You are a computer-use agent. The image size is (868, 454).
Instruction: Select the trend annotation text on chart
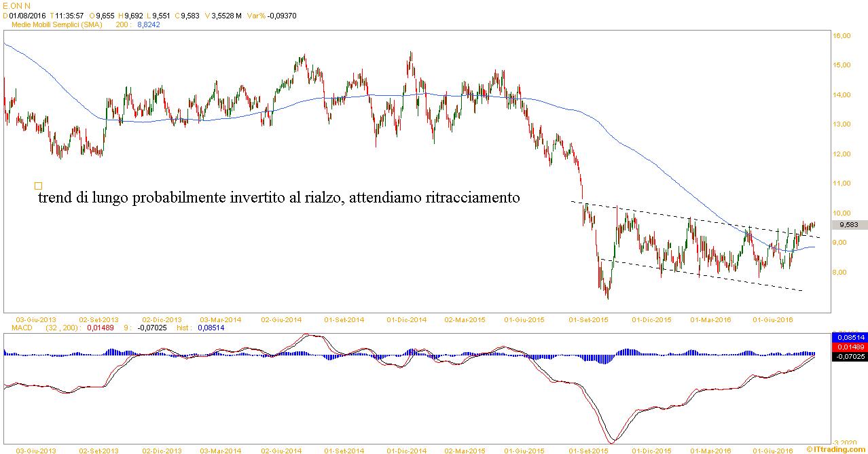tap(279, 198)
